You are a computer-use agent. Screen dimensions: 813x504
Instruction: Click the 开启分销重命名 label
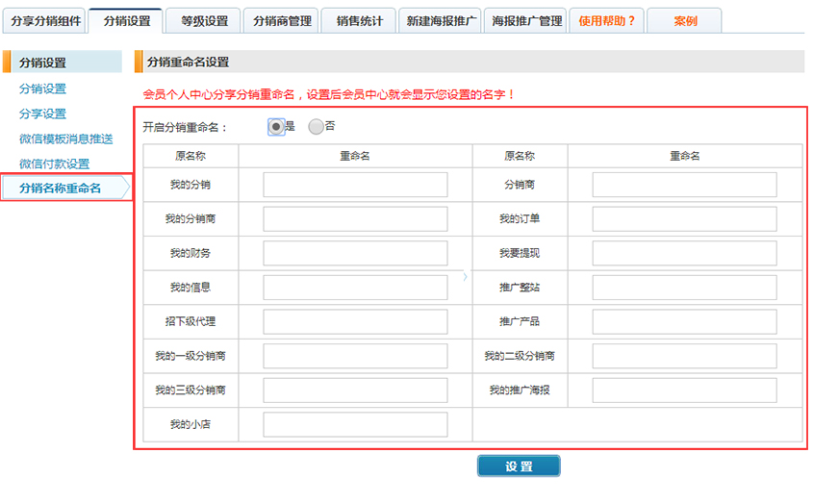[x=185, y=128]
